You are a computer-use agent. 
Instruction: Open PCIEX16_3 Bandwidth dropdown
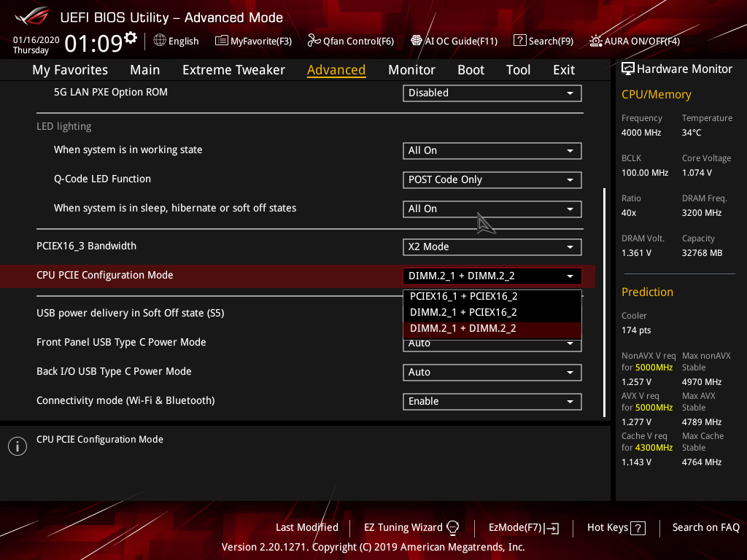pyautogui.click(x=492, y=247)
